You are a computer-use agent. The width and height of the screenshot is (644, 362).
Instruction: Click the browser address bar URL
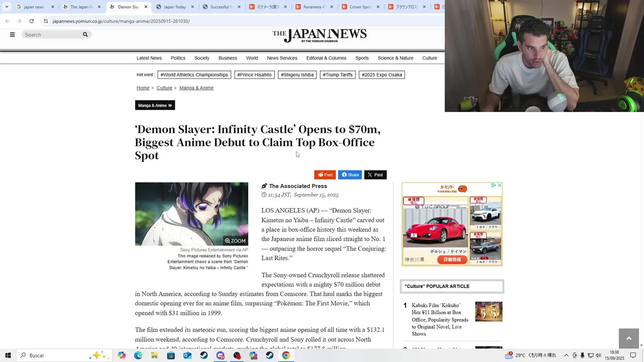pyautogui.click(x=121, y=21)
